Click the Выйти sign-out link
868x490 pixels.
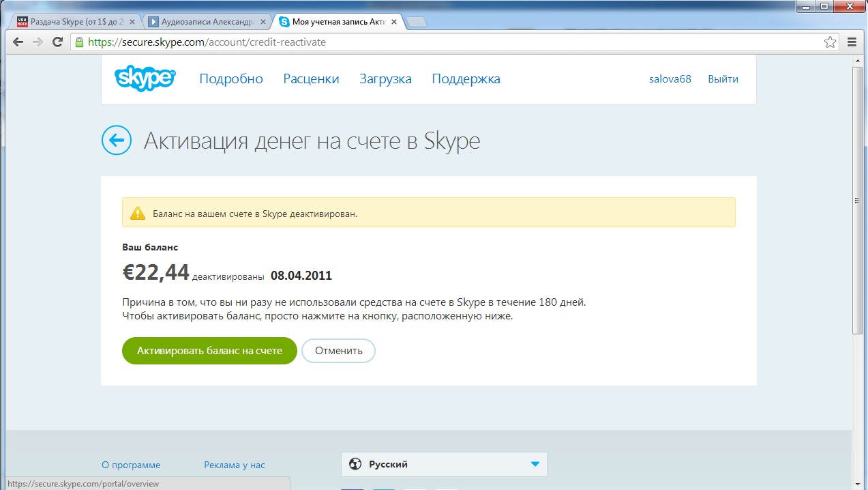click(x=723, y=79)
